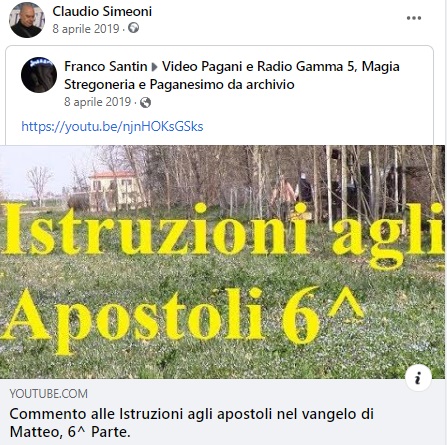This screenshot has width=447, height=445.
Task: Open the three-dot post options menu
Action: 414,18
